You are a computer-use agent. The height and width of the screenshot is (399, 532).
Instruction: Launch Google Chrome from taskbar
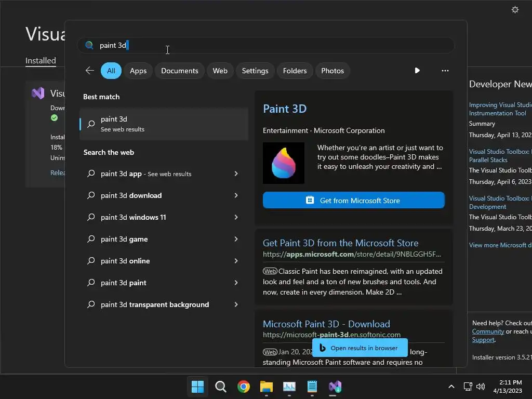point(244,387)
